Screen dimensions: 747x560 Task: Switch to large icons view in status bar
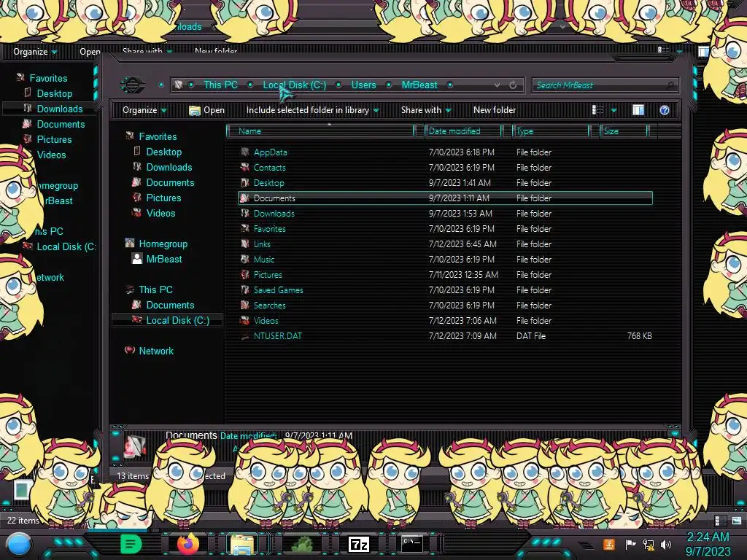point(737,521)
